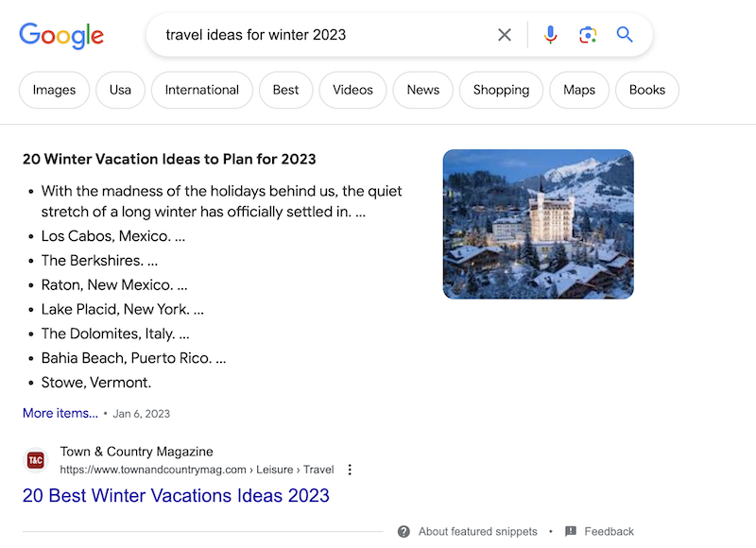Click the winter resort image thumbnail
This screenshot has height=548, width=756.
tap(538, 224)
